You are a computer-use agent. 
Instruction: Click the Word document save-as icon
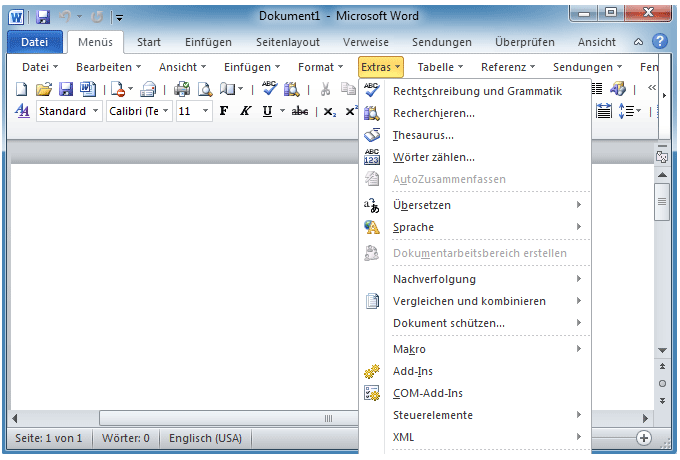(x=88, y=89)
